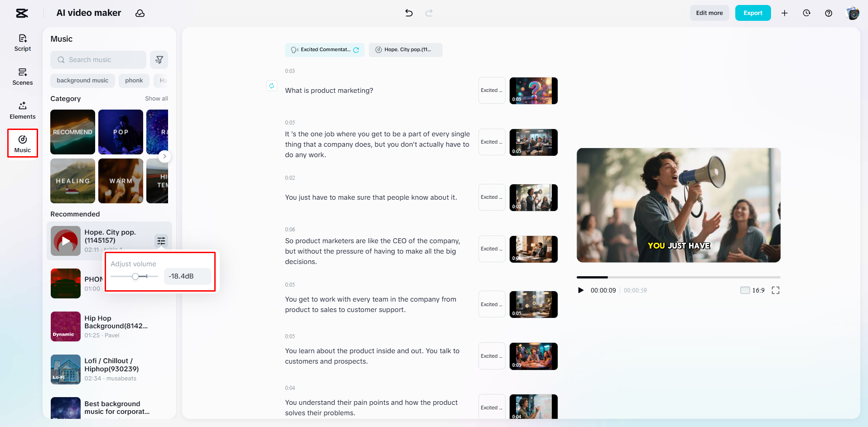
Task: Open the 16:9 aspect ratio selector
Action: pyautogui.click(x=752, y=290)
